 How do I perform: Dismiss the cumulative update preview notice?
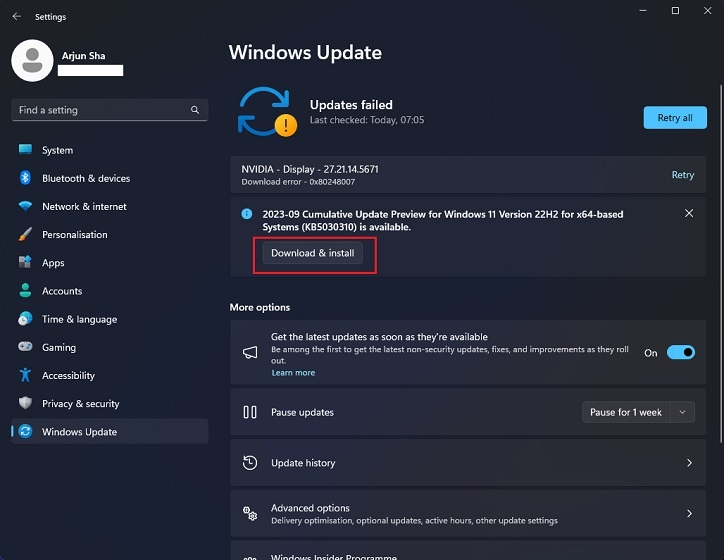(x=689, y=213)
